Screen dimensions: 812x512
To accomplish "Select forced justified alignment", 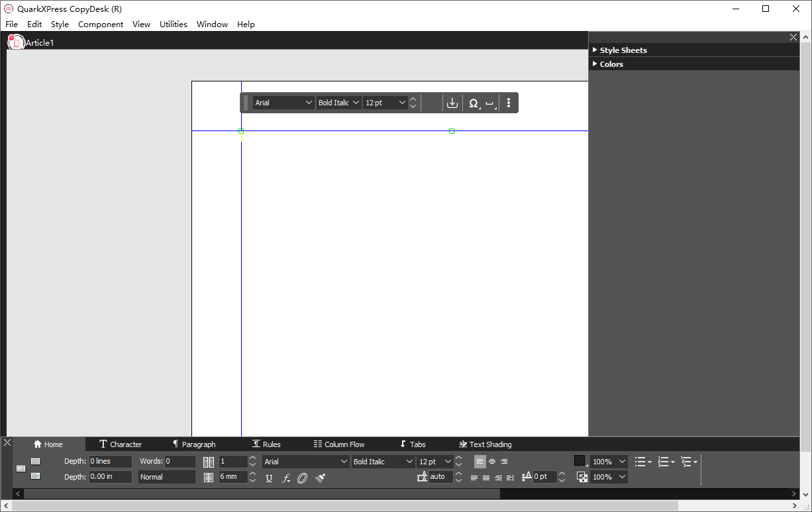I will (486, 478).
